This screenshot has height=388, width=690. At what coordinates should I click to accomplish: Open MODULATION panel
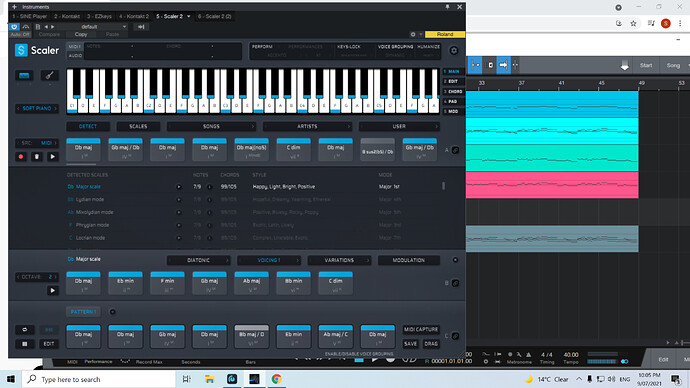pos(409,260)
